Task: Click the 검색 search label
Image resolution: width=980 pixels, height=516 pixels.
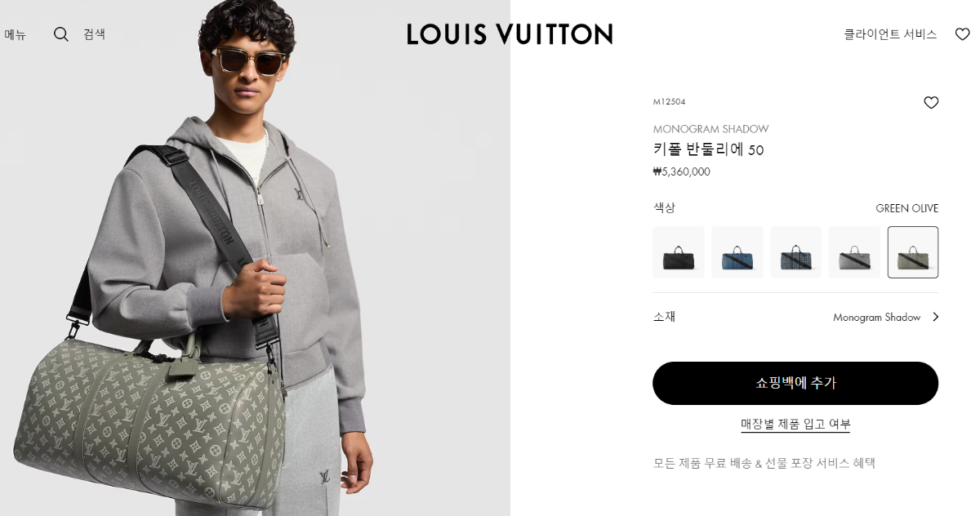Action: [x=94, y=34]
